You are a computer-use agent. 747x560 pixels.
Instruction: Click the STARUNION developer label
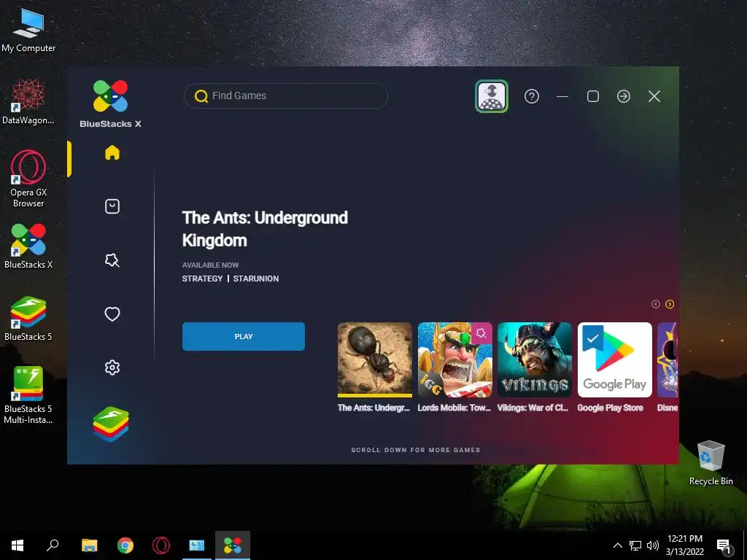[x=256, y=279]
